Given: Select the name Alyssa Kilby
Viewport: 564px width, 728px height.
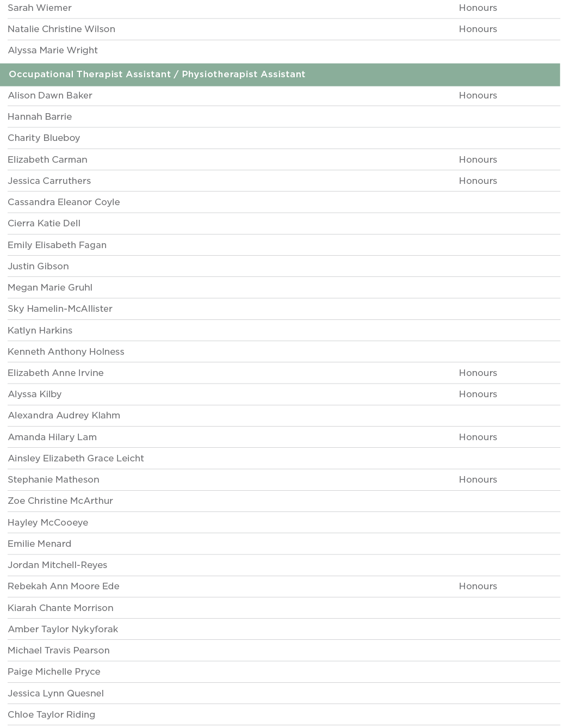Looking at the screenshot, I should click(35, 394).
